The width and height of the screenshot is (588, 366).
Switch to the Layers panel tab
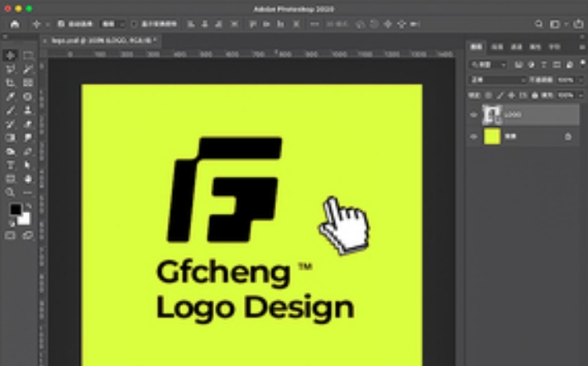[476, 47]
